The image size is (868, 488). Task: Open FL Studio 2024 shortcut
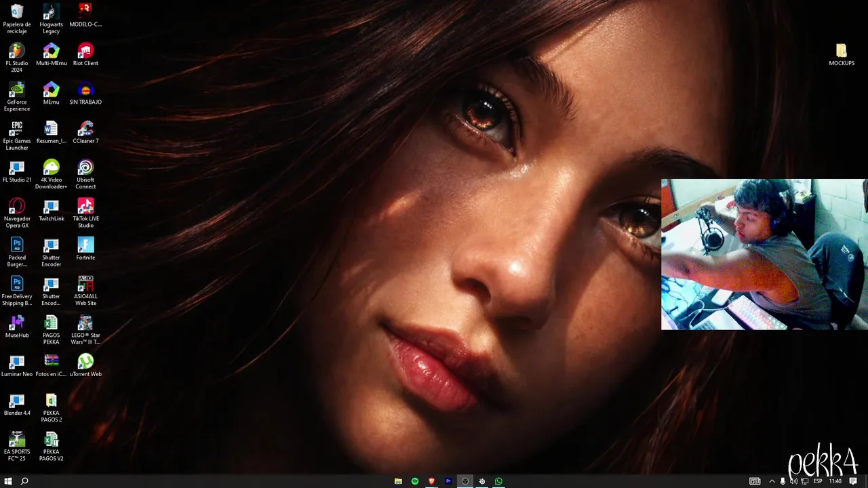17,57
